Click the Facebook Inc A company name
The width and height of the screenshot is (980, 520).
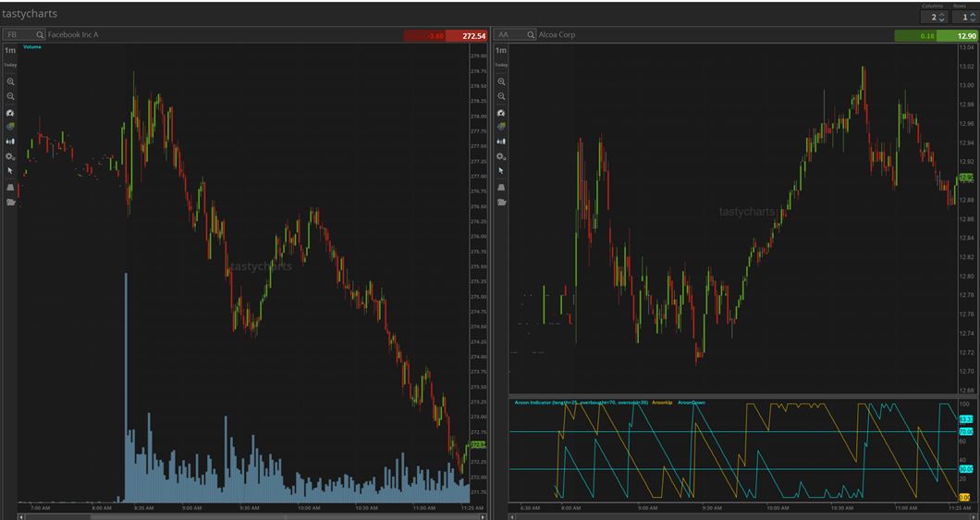click(x=73, y=35)
